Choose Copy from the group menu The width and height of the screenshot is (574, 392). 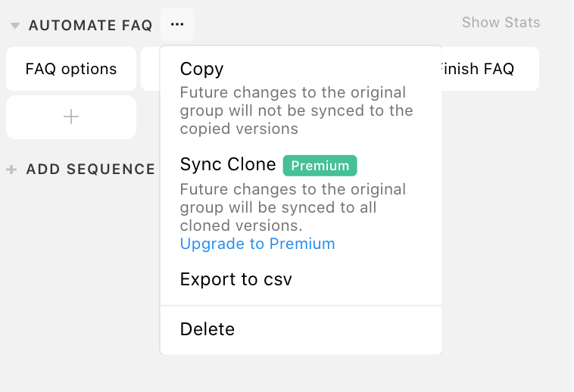[x=201, y=69]
